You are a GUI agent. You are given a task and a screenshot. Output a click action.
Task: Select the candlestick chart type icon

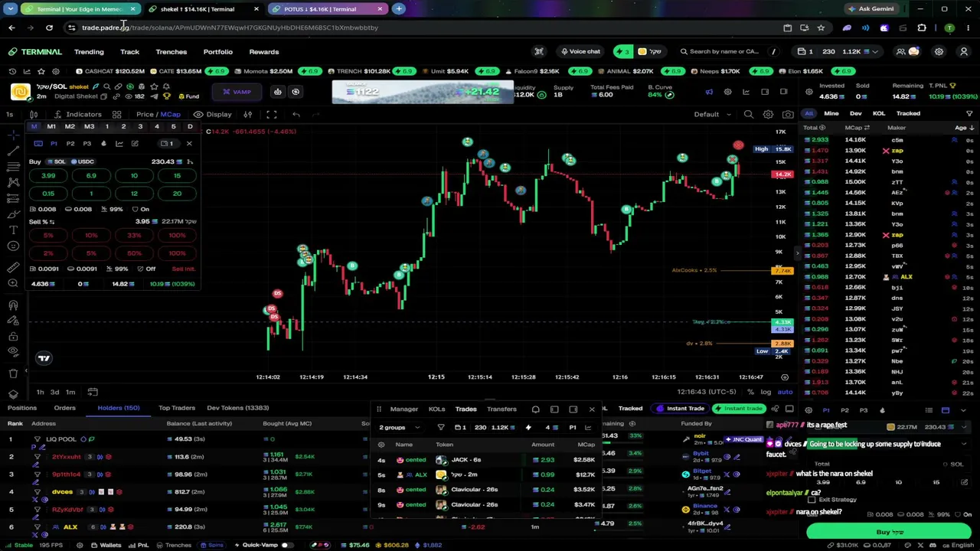34,114
